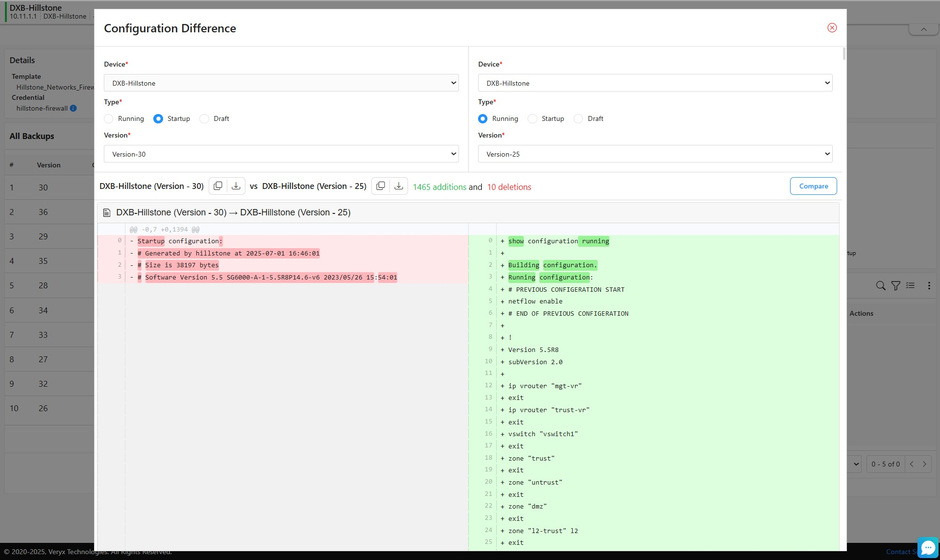Screen dimensions: 940x560
Task: Open the three-dot more options menu
Action: coord(929,286)
